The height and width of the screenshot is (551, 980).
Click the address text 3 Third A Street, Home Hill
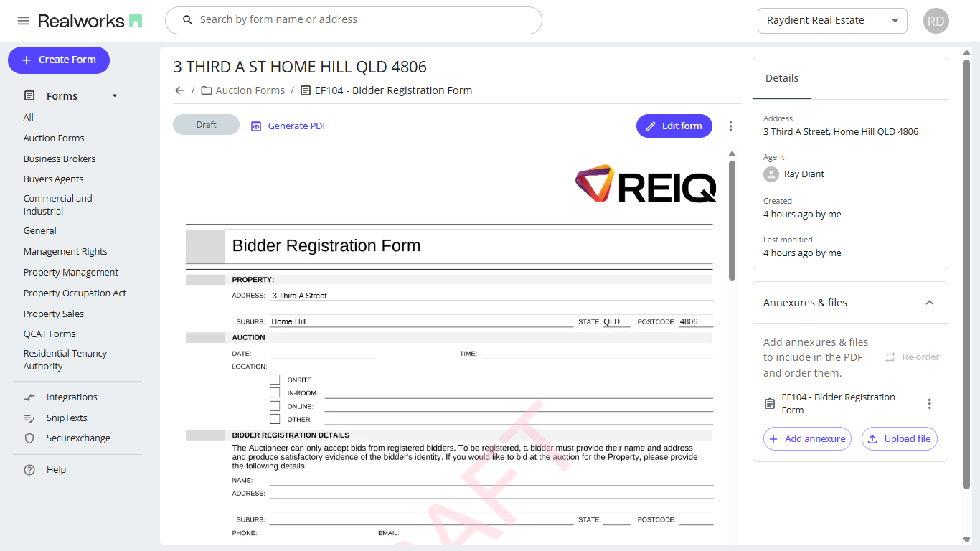point(841,132)
